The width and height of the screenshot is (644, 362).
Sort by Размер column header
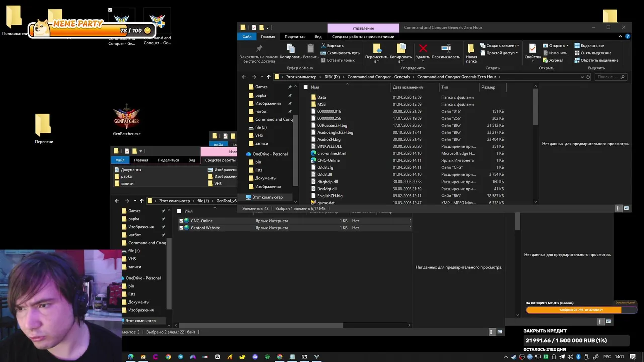coord(488,87)
